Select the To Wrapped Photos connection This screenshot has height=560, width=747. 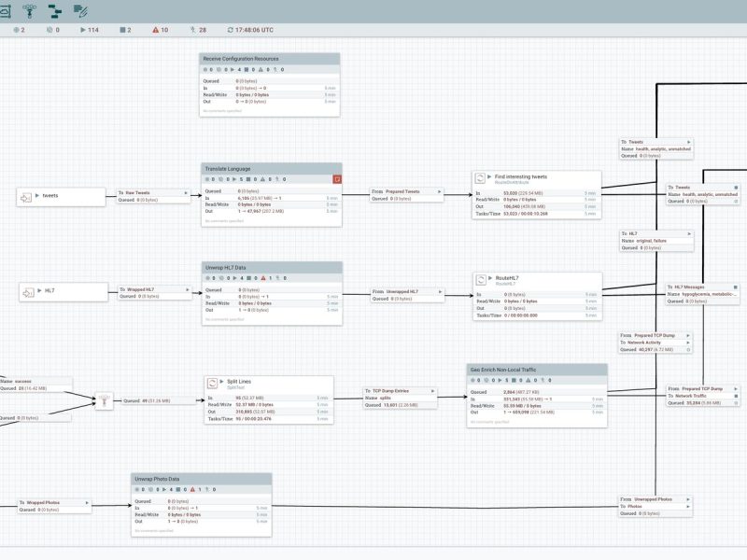54,506
